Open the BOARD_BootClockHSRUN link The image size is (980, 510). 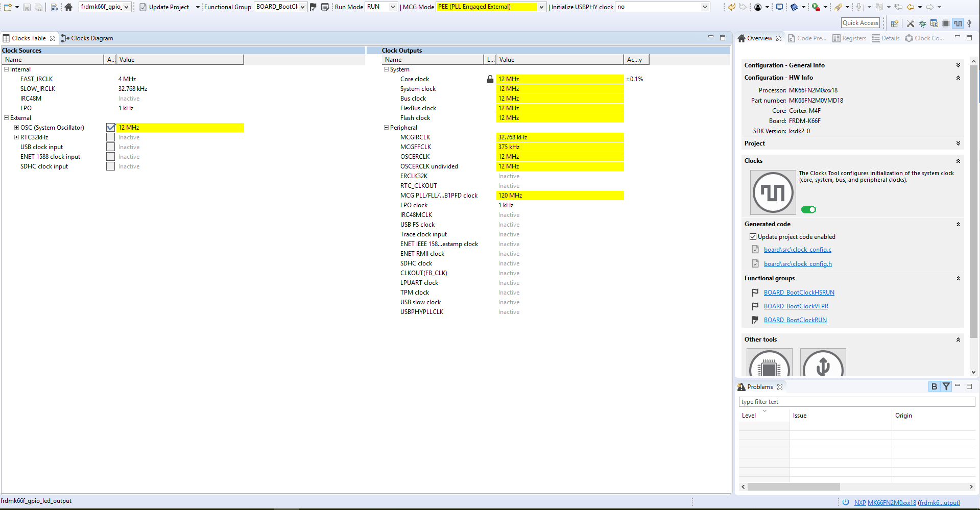799,293
